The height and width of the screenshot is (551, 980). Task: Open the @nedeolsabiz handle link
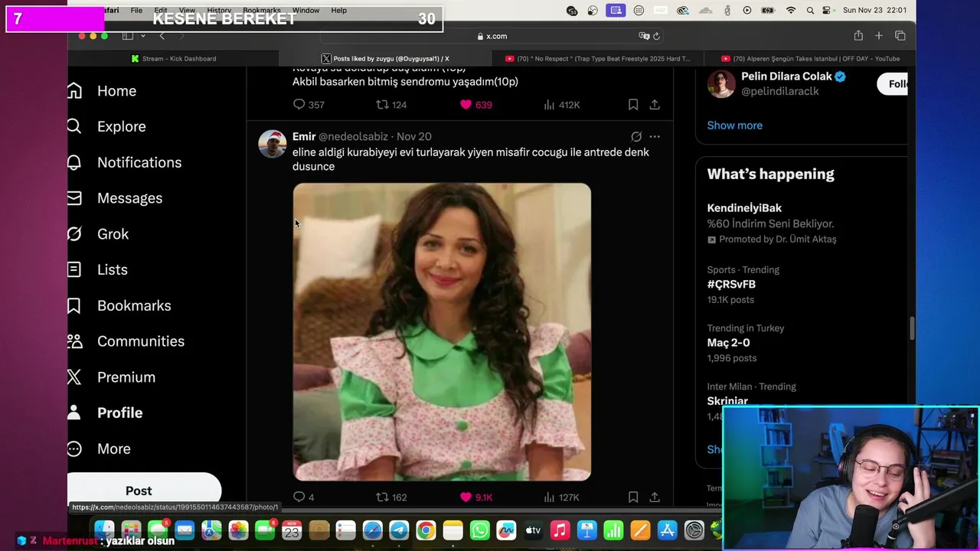coord(353,136)
